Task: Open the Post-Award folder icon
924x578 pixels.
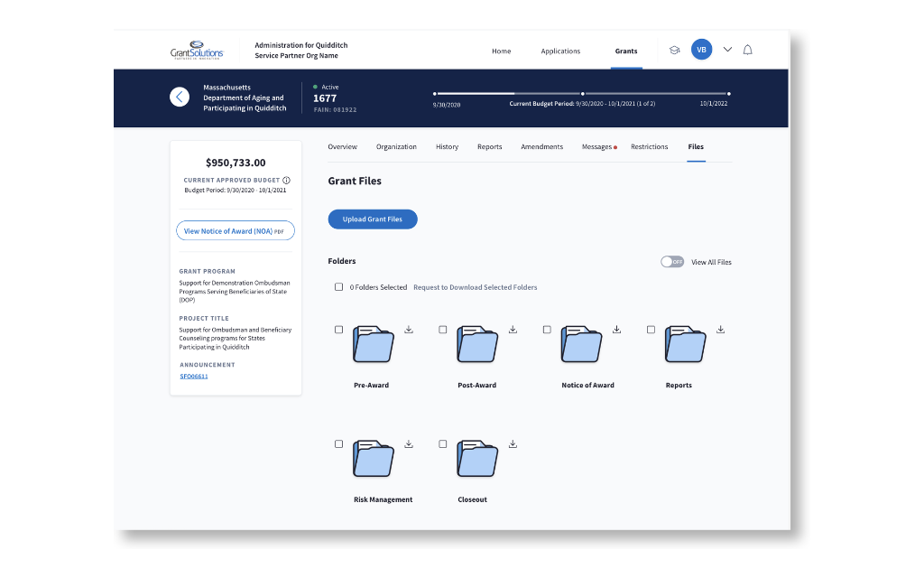Action: 477,344
